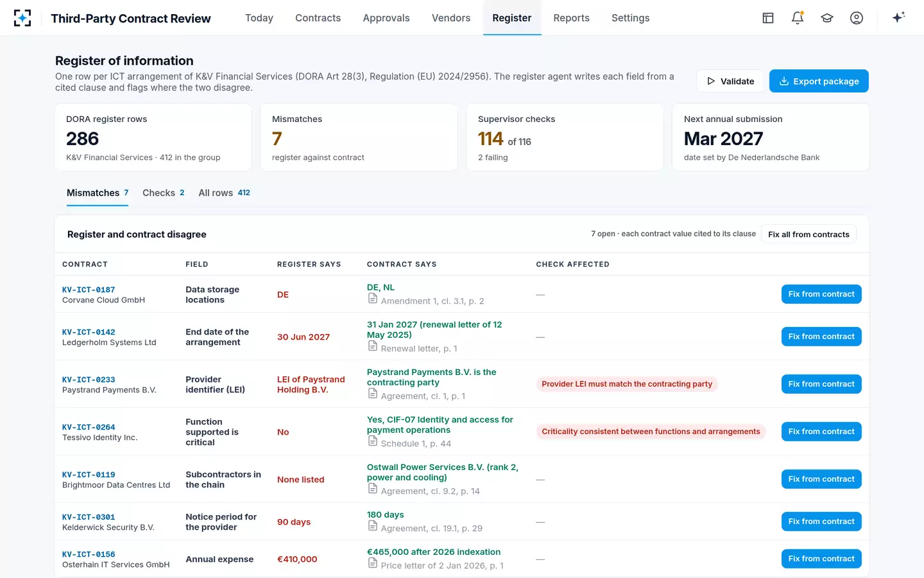
Task: Open the notifications bell
Action: pyautogui.click(x=798, y=18)
